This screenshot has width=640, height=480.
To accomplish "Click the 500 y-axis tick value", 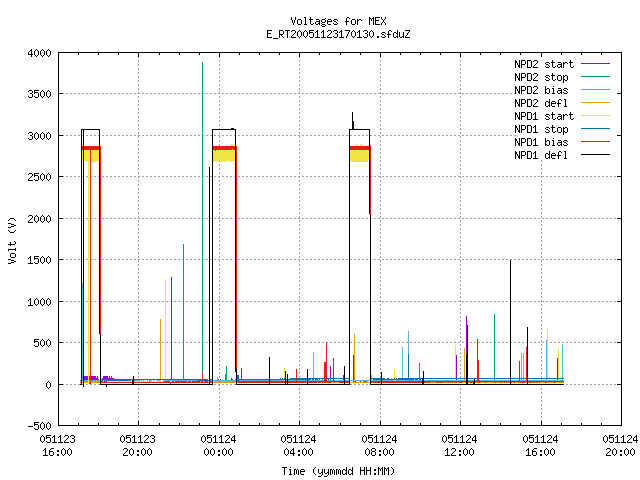I will click(x=42, y=343).
